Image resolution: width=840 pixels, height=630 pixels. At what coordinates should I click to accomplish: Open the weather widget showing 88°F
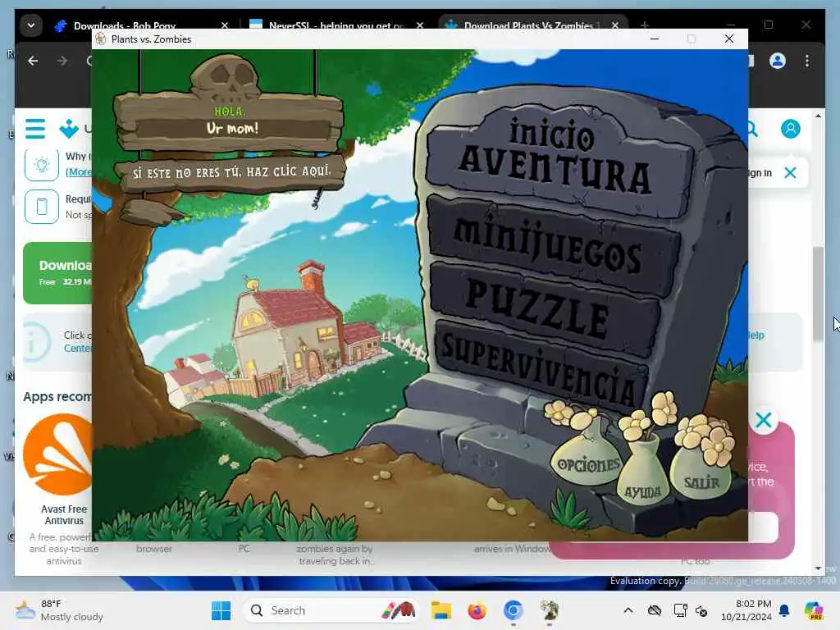click(59, 610)
